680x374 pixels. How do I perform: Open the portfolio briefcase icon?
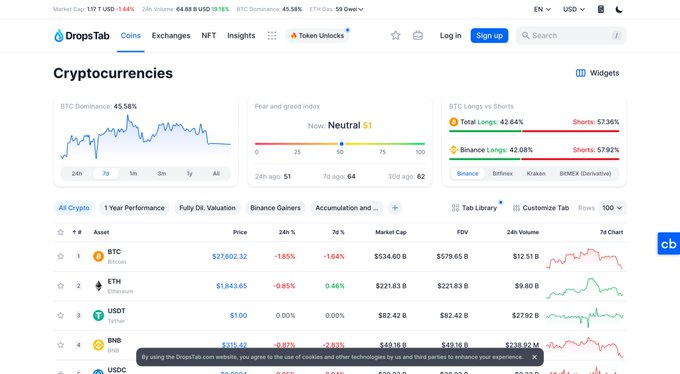coord(418,36)
